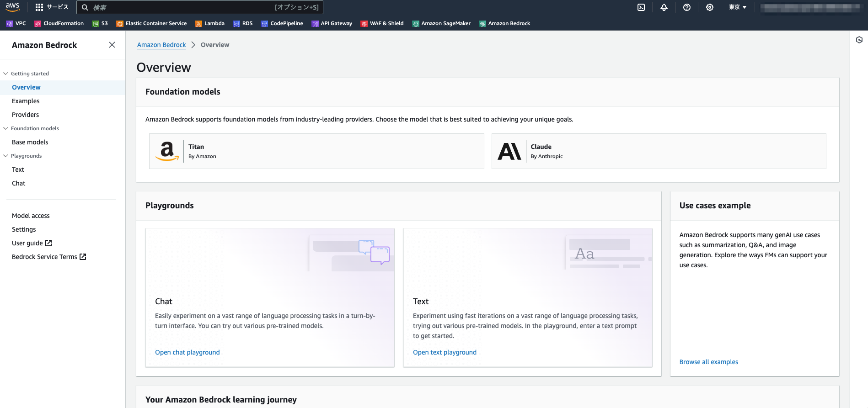Open the account name dropdown

(x=810, y=7)
